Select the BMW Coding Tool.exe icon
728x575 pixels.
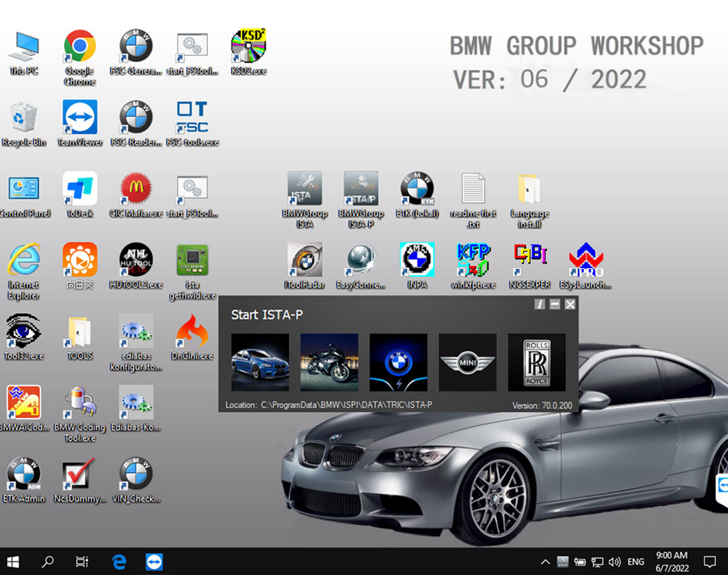pos(80,414)
